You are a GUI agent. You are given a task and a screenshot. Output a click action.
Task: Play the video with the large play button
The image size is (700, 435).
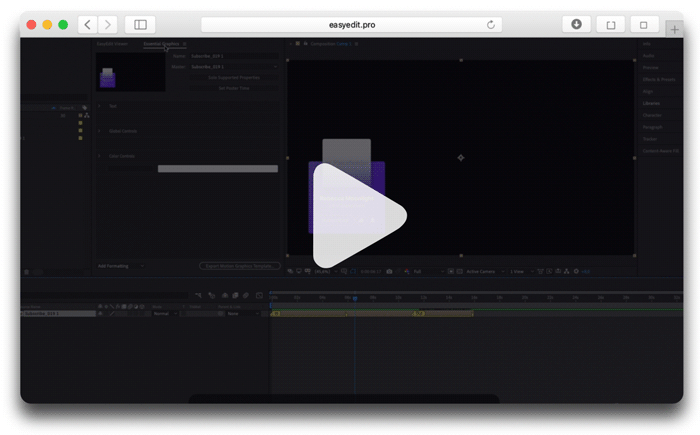coord(359,216)
